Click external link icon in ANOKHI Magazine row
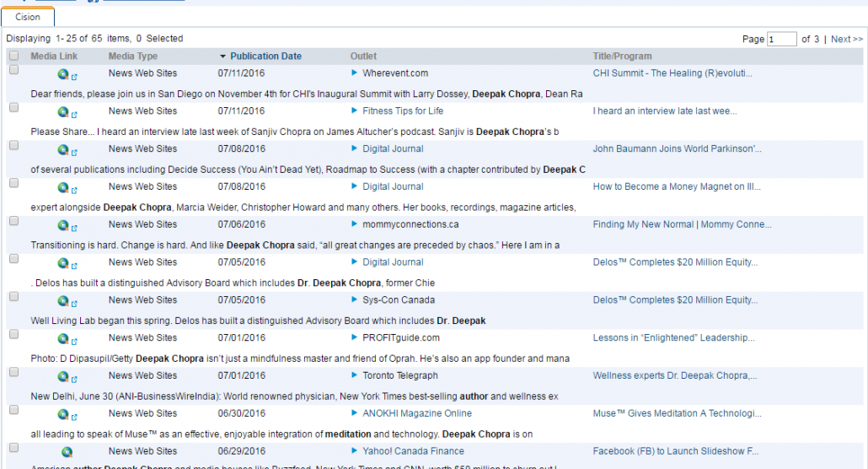This screenshot has width=868, height=469. (74, 417)
